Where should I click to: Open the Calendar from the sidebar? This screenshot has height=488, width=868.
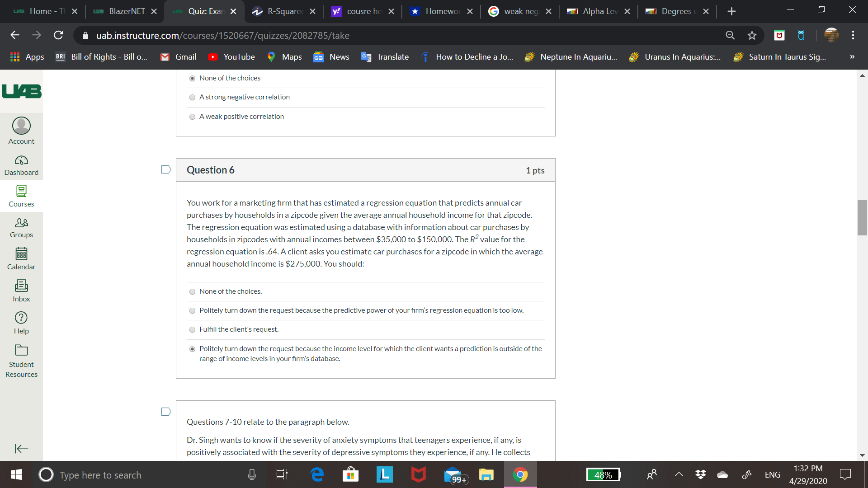[21, 258]
